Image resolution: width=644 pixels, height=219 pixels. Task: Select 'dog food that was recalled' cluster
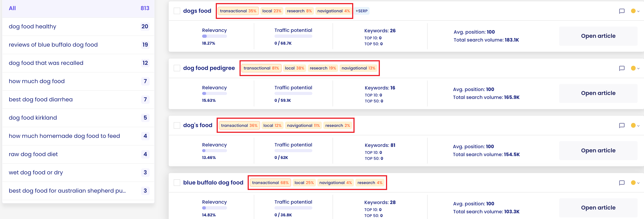pyautogui.click(x=78, y=63)
